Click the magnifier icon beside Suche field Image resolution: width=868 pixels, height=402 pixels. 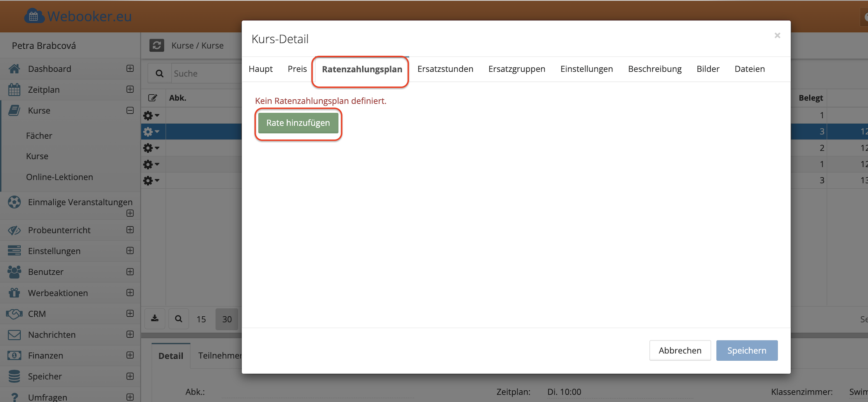pyautogui.click(x=159, y=73)
